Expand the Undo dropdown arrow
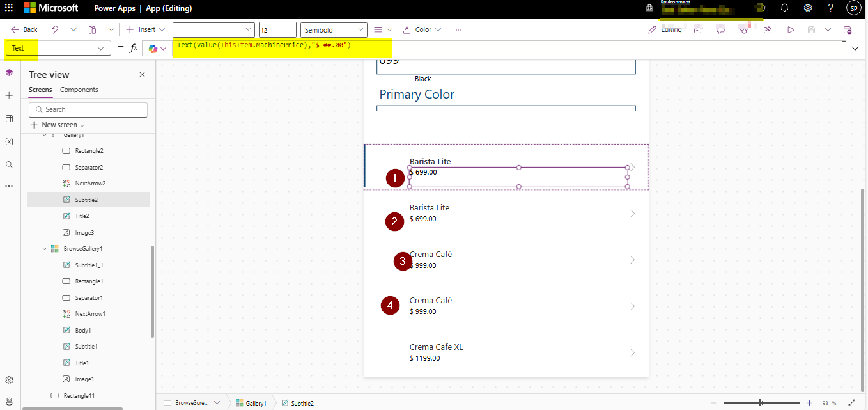This screenshot has height=410, width=868. tap(73, 29)
